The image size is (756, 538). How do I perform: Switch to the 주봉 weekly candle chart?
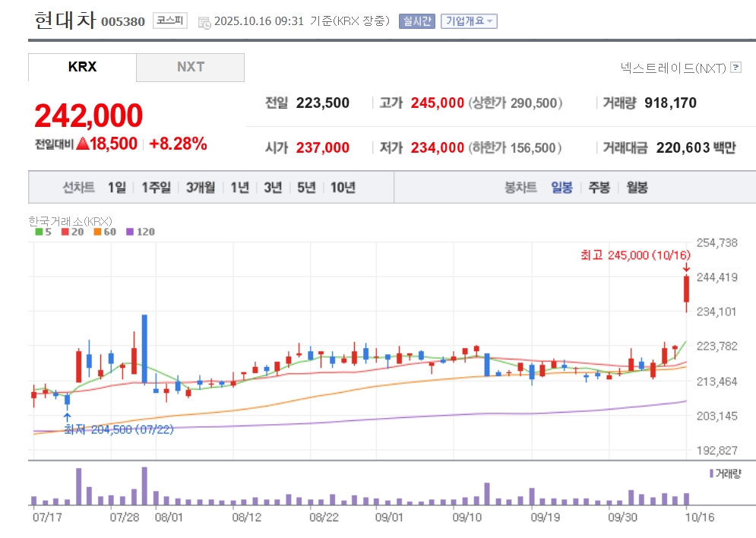(x=599, y=187)
